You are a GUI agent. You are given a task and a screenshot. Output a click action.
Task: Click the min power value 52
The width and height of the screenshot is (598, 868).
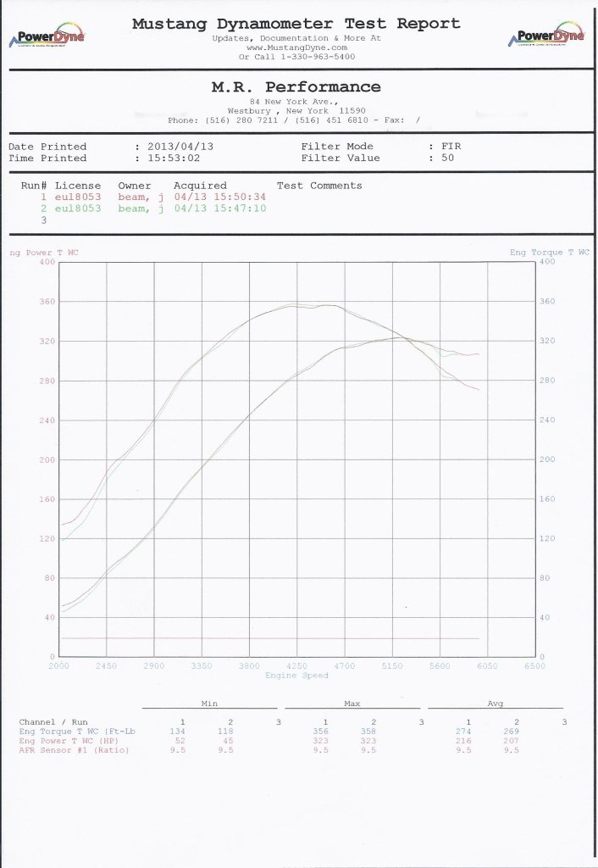coord(180,741)
